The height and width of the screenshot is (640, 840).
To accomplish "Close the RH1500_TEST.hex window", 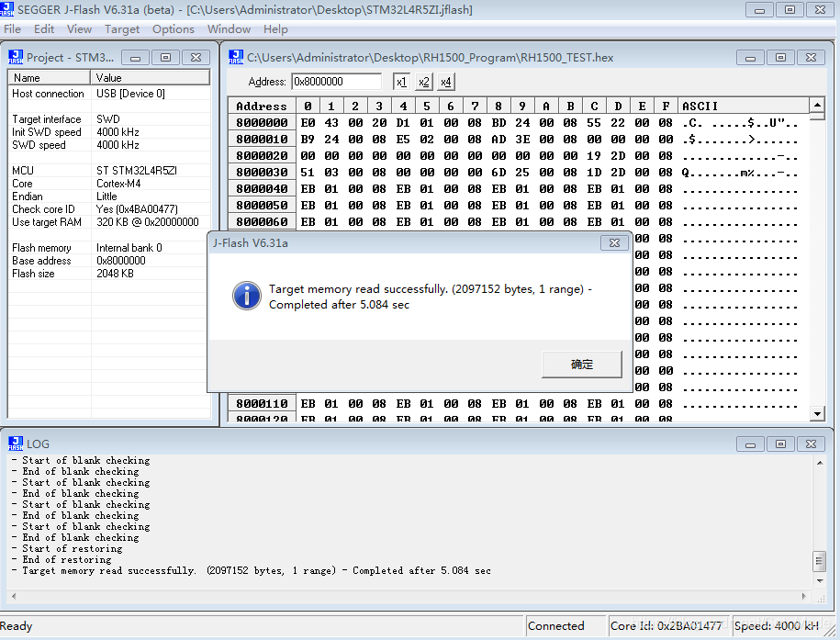I will [811, 57].
